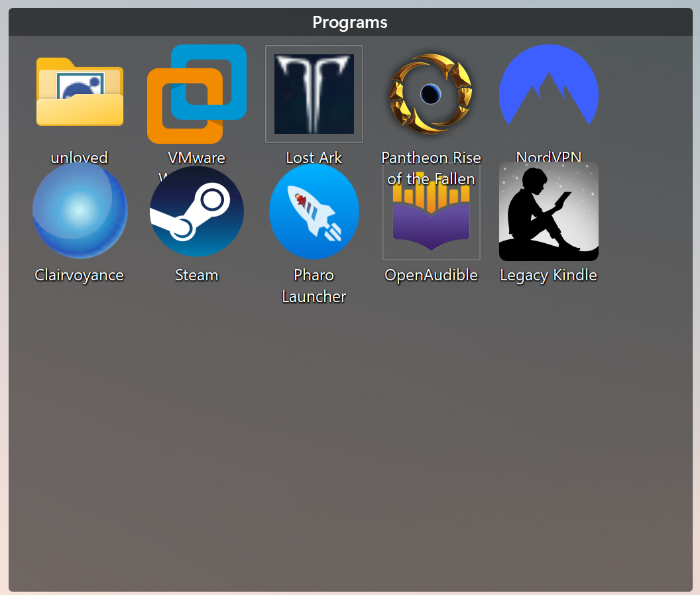
Task: Select the "Legacy Kindle" text label
Action: [549, 275]
